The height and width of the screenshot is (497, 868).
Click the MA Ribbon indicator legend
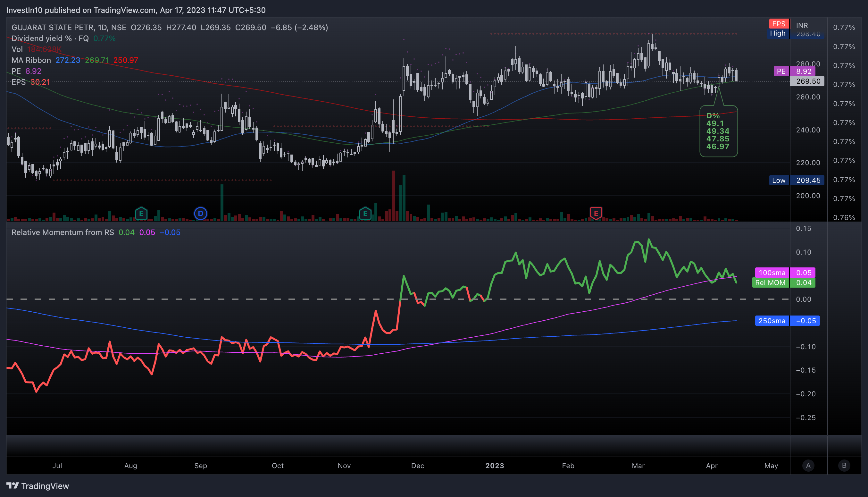(75, 60)
